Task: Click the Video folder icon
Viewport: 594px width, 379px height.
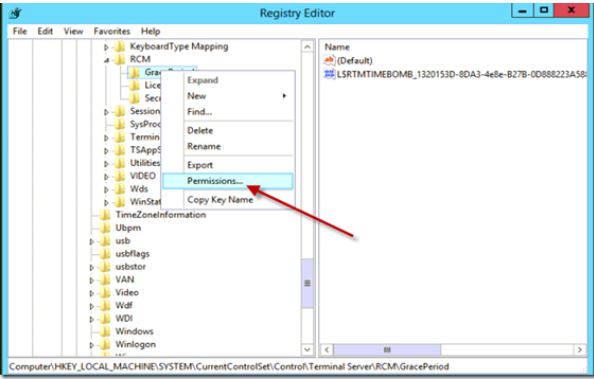Action: tap(105, 293)
